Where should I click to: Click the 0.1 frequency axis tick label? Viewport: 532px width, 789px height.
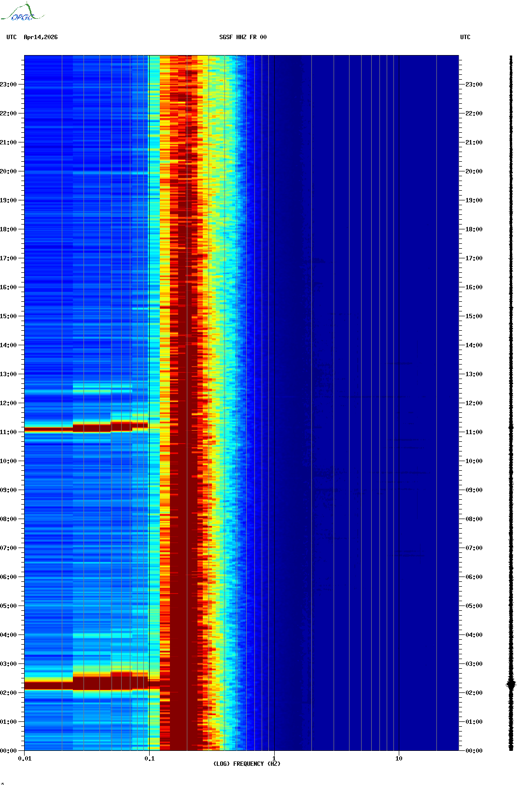(149, 759)
